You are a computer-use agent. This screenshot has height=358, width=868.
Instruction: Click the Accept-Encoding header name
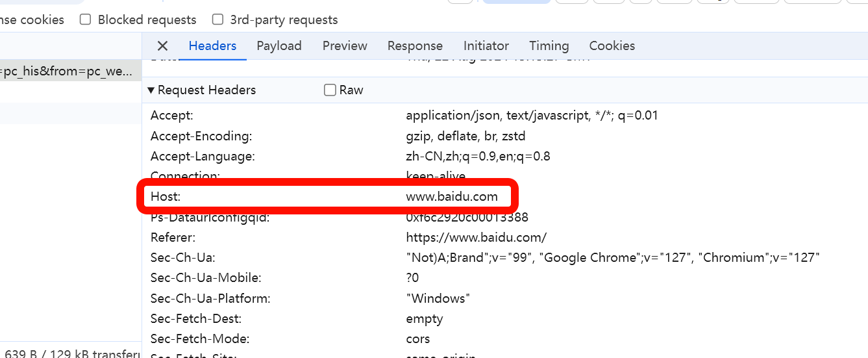coord(201,136)
